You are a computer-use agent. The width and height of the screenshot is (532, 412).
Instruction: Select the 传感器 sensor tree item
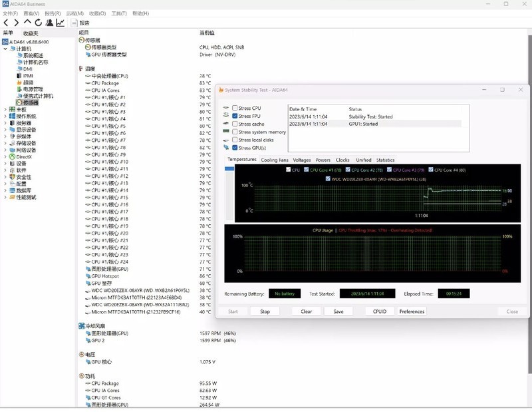30,103
